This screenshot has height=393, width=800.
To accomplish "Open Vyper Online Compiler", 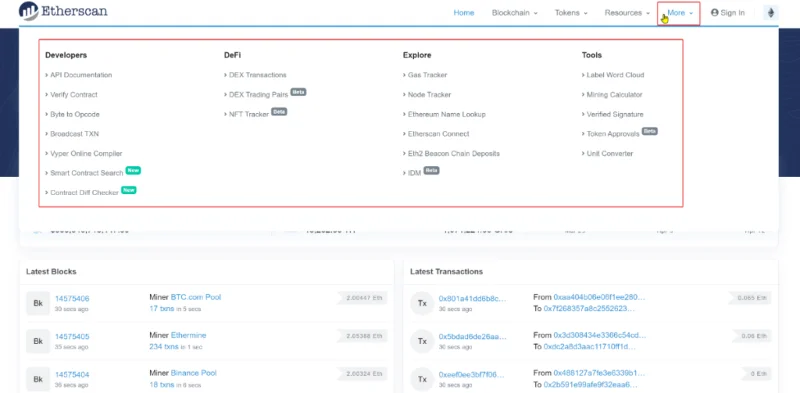I will [86, 153].
